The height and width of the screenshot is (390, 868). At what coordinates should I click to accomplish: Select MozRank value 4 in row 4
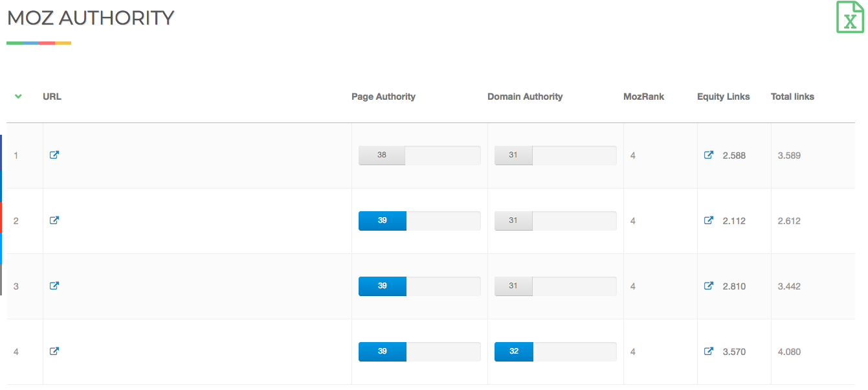[632, 352]
